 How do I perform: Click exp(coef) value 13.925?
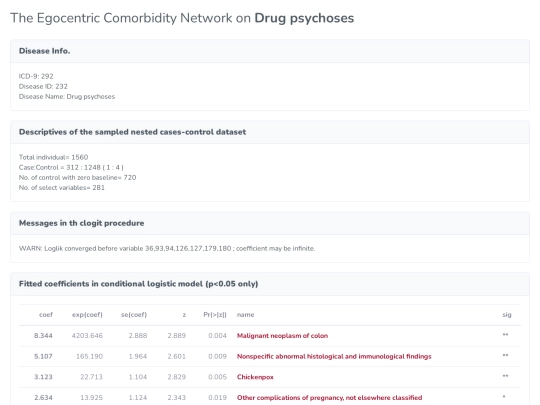92,398
